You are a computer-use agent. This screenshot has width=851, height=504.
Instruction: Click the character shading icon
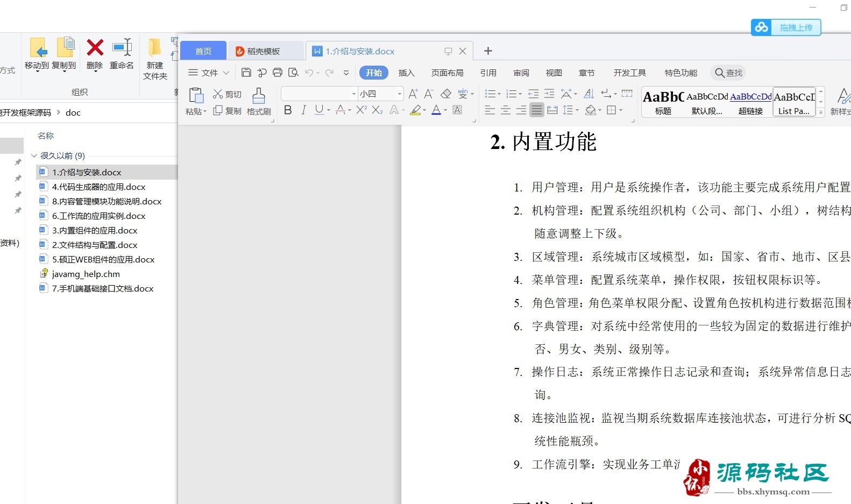pyautogui.click(x=458, y=110)
